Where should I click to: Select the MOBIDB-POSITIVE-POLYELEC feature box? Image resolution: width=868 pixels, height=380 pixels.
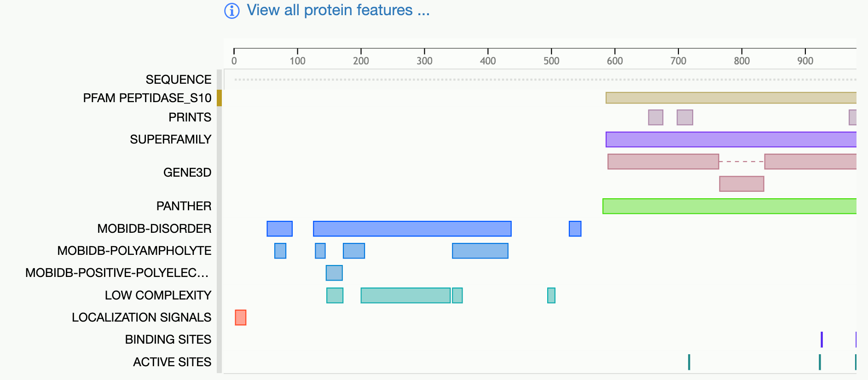[x=334, y=273]
